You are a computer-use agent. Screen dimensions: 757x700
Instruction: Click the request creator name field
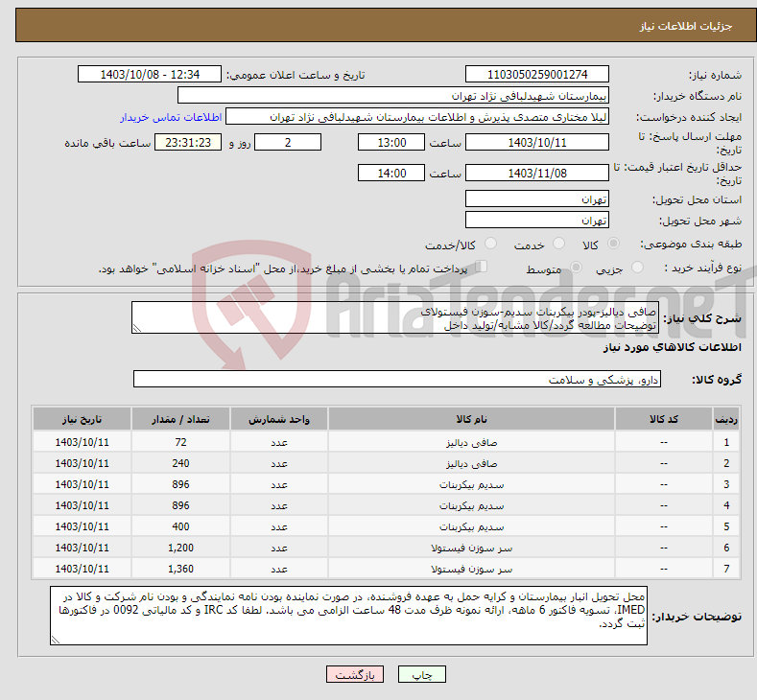pyautogui.click(x=417, y=117)
